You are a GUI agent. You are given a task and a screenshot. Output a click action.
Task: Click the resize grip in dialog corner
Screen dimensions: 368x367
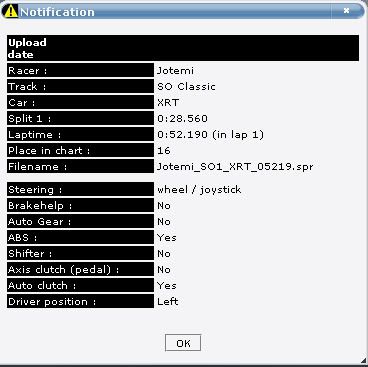click(364, 360)
